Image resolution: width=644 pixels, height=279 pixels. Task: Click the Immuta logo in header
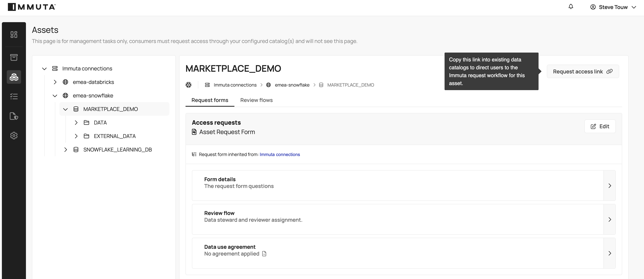[x=32, y=7]
